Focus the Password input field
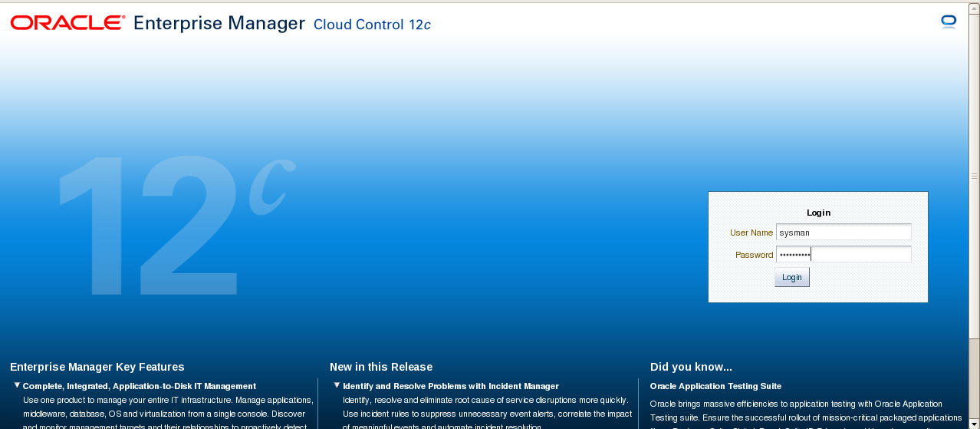980x429 pixels. 844,255
